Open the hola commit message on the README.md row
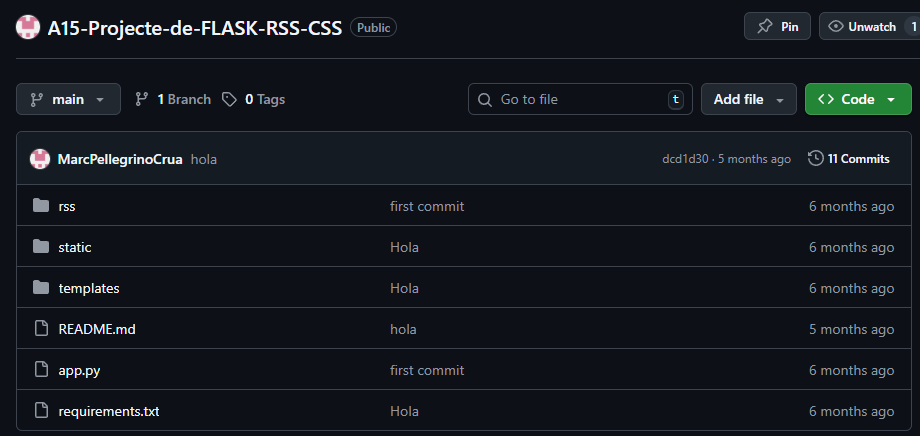This screenshot has height=436, width=920. tap(403, 329)
